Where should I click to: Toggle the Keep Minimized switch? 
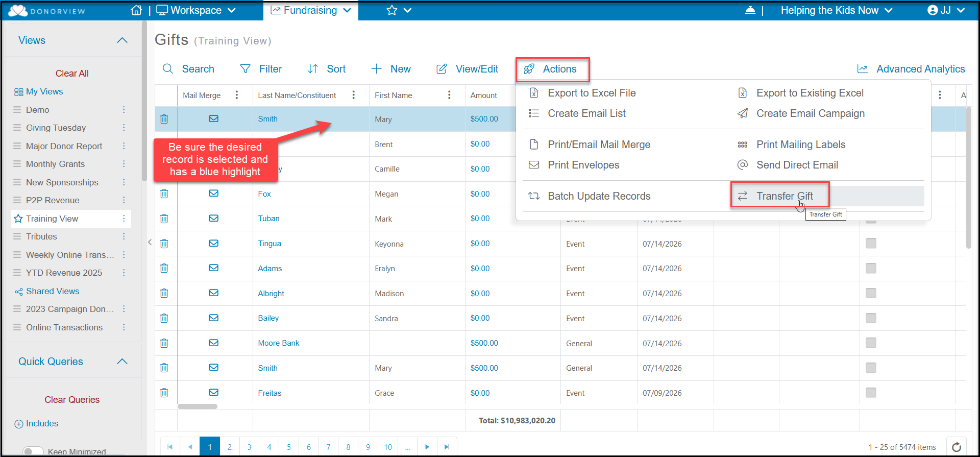[33, 451]
